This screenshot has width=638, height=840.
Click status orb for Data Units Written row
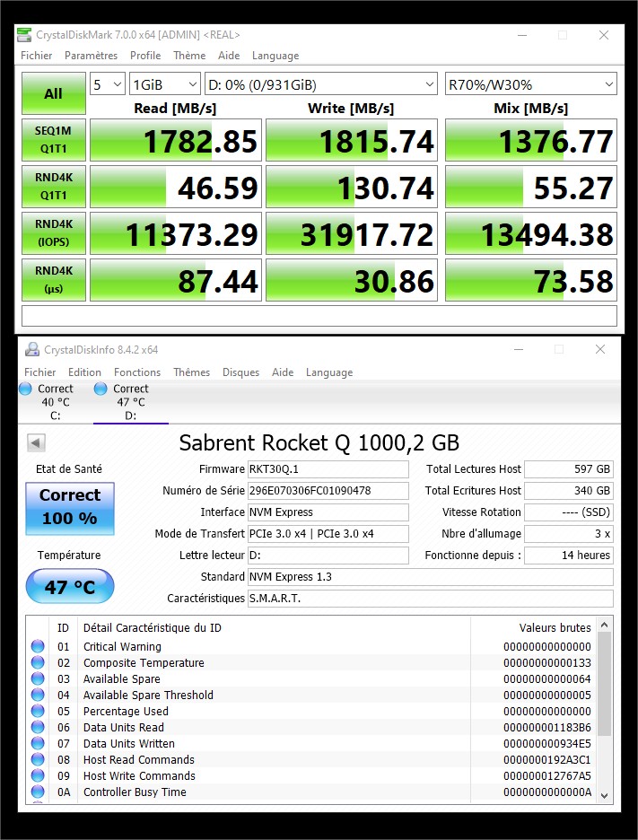[x=38, y=743]
